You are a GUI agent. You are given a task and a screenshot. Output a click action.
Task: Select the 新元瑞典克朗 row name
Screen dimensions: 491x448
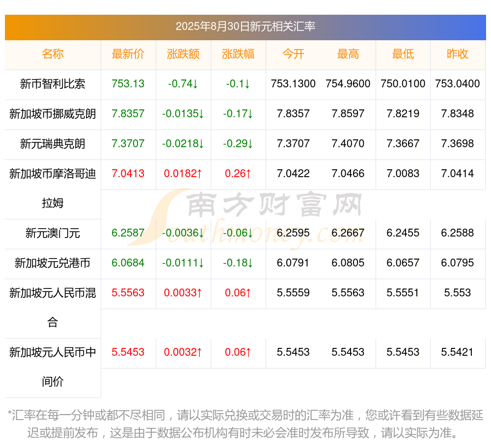53,144
